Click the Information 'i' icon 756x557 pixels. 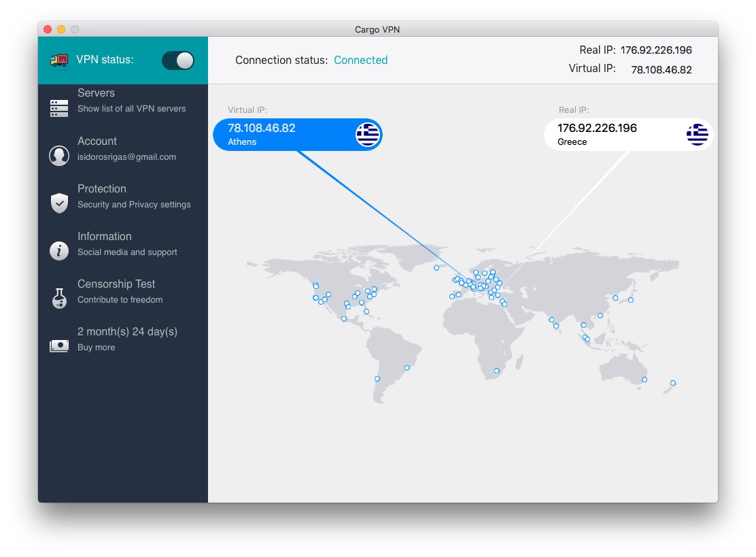[59, 251]
